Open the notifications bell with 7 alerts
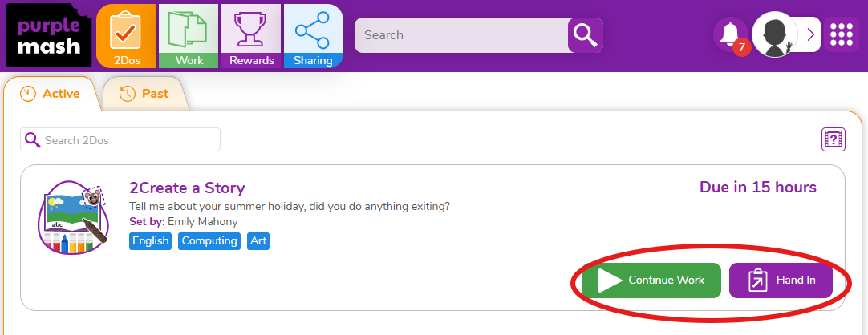Image resolution: width=868 pixels, height=335 pixels. pos(731,34)
